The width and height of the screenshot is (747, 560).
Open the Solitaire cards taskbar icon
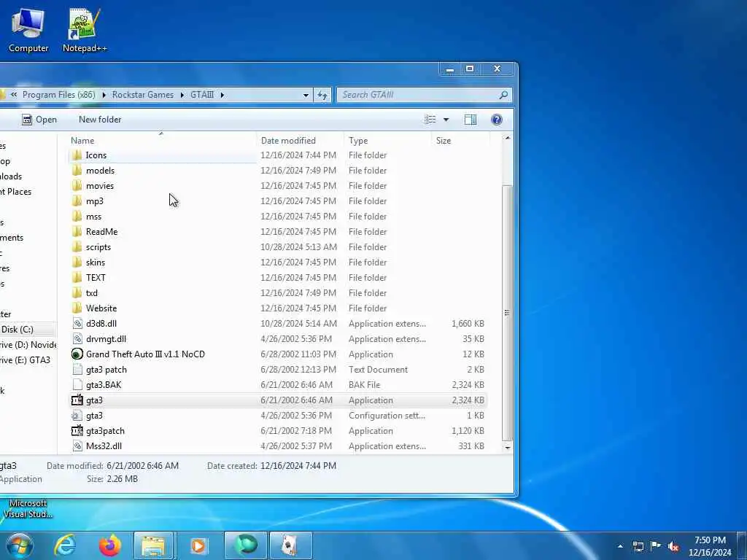click(x=290, y=545)
